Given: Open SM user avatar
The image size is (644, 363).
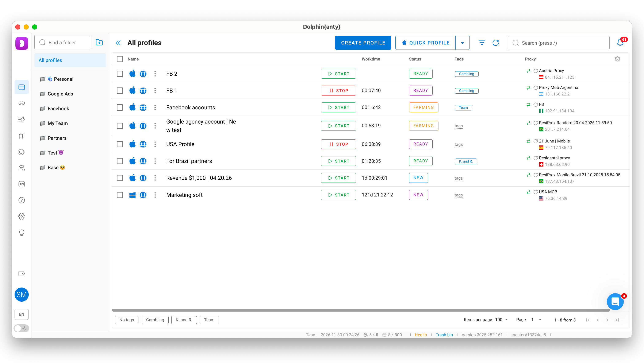Looking at the screenshot, I should [x=22, y=294].
